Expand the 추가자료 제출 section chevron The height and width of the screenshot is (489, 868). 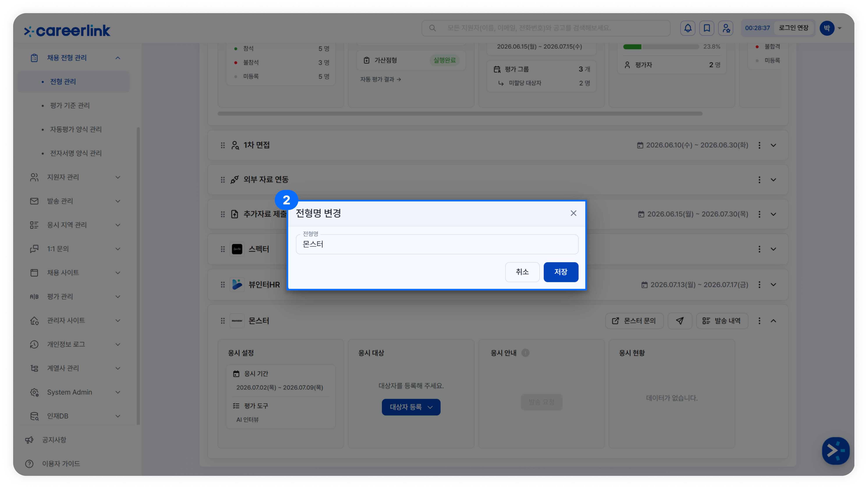(x=773, y=214)
